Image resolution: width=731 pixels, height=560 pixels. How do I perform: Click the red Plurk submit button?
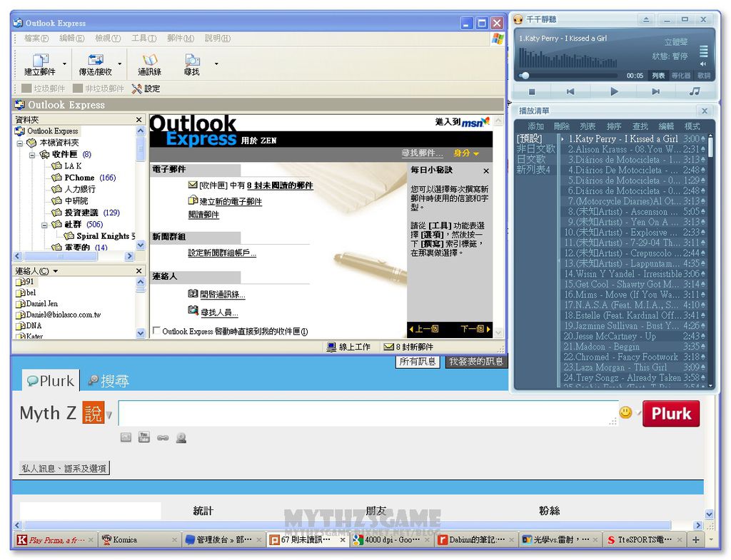pyautogui.click(x=671, y=413)
